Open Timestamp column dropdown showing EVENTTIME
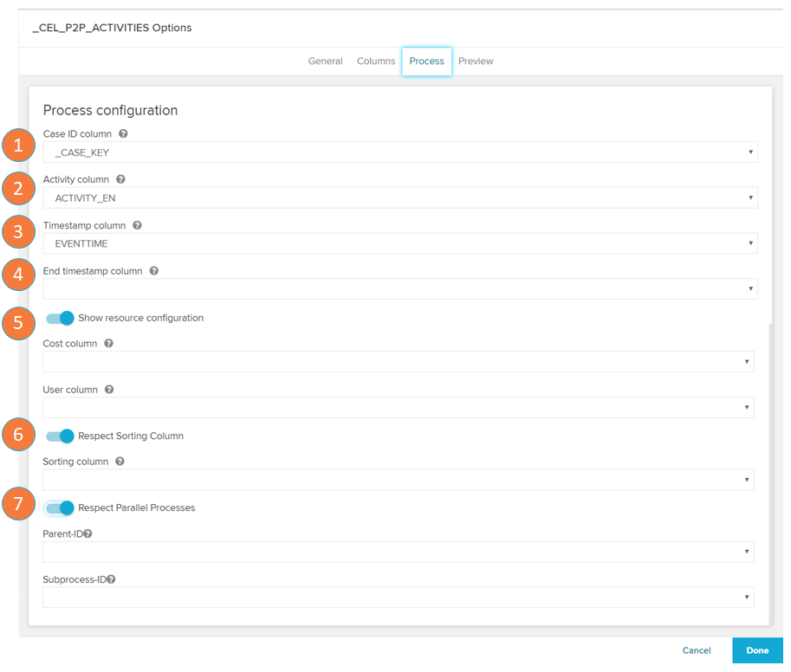 point(399,244)
